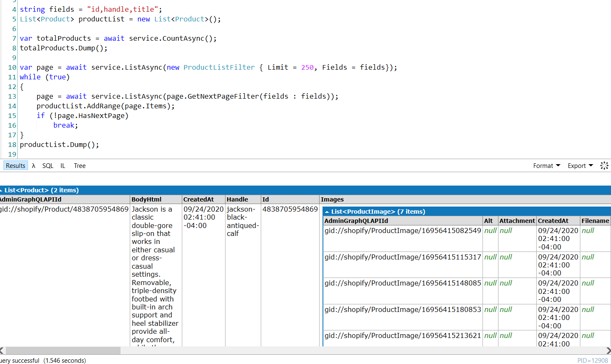Viewport: 611px width, 364px height.
Task: Open the Export dropdown
Action: [x=580, y=165]
